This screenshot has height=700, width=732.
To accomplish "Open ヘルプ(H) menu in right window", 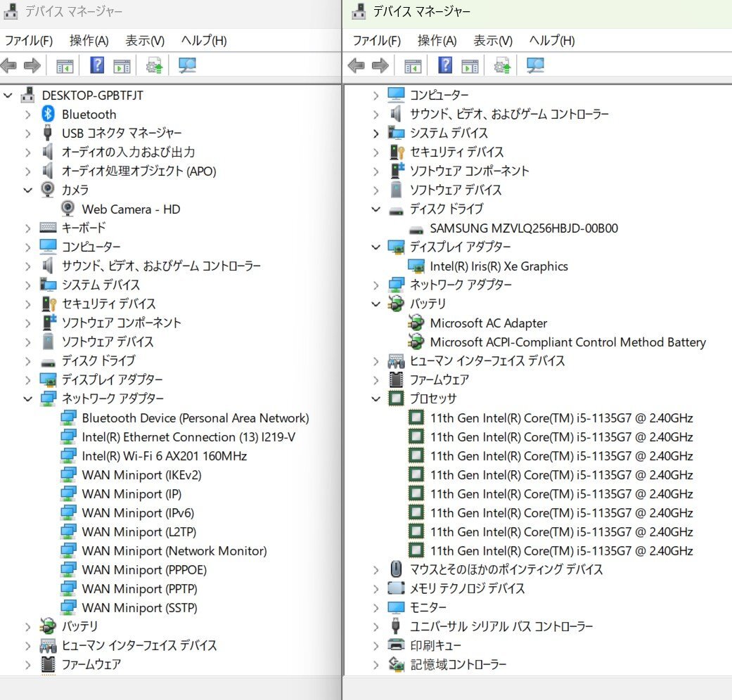I will click(x=552, y=41).
